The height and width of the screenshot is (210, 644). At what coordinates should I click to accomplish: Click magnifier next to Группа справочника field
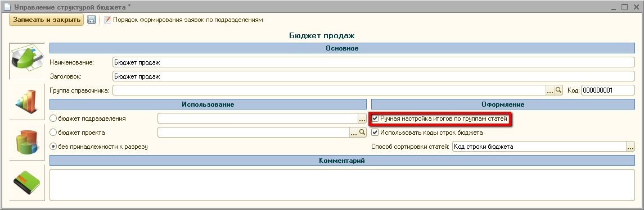point(558,90)
